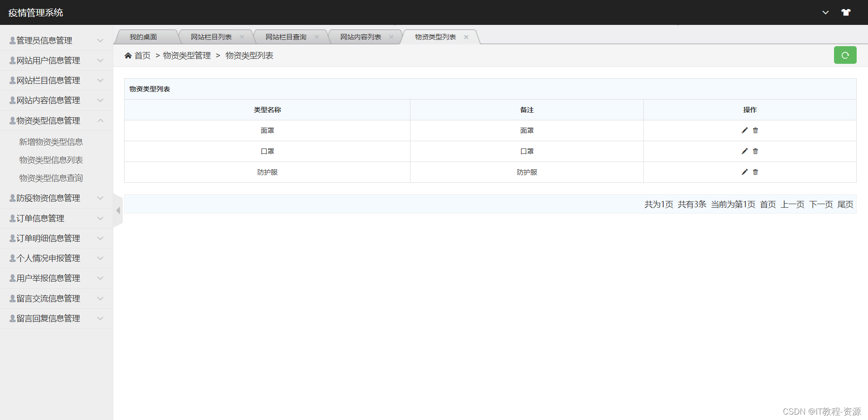Select the 口罩 type name cell
The width and height of the screenshot is (868, 420).
click(x=267, y=151)
